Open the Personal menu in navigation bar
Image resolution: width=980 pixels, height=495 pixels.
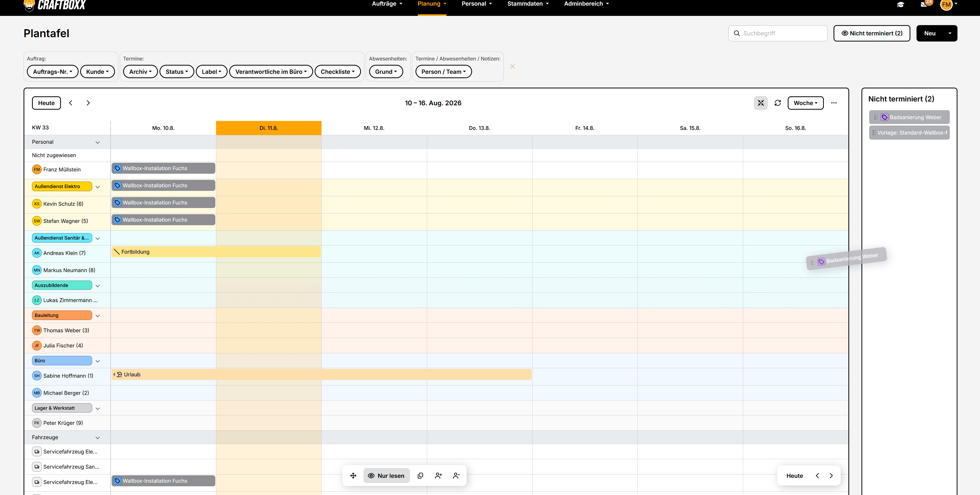coord(477,4)
